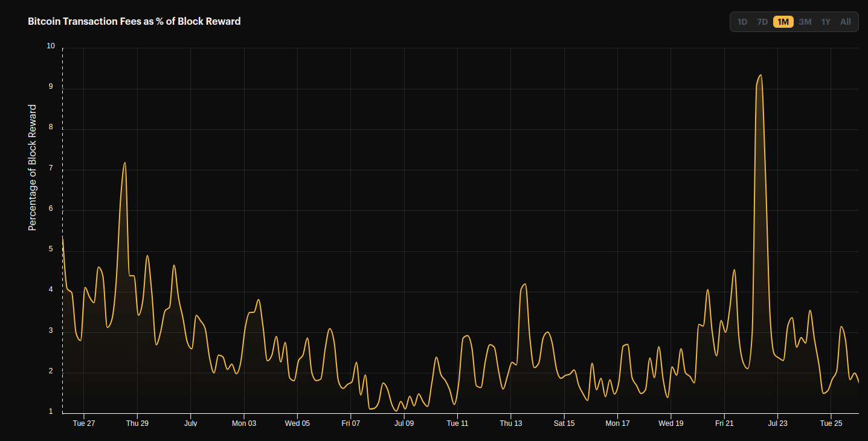The image size is (868, 441).
Task: Select the active 1M range button
Action: point(783,22)
